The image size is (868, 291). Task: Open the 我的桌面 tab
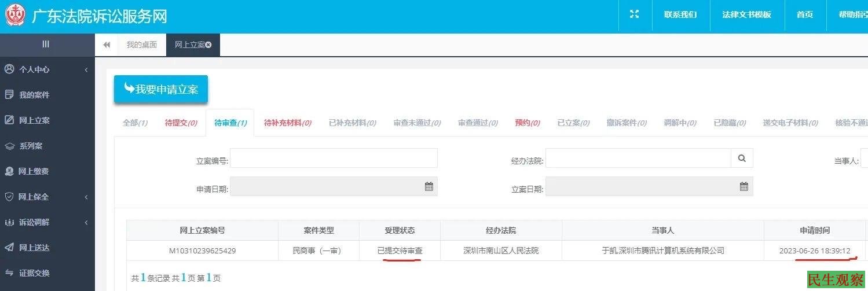[x=141, y=45]
